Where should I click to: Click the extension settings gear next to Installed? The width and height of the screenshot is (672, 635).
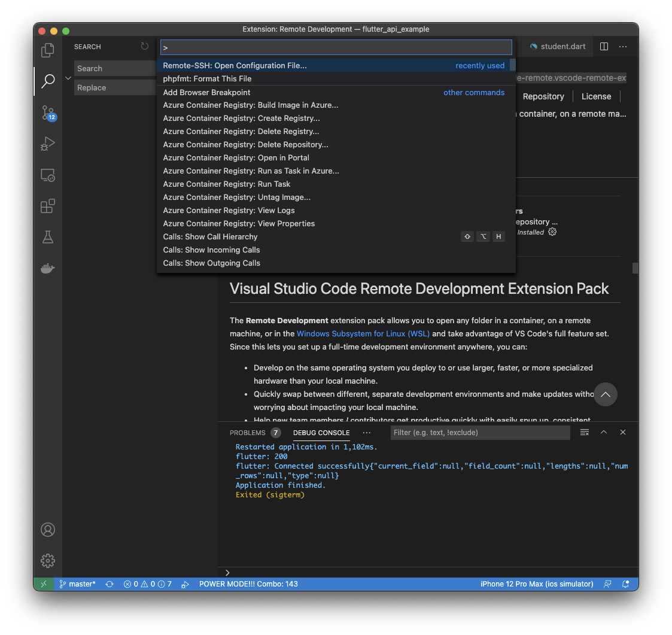point(552,232)
